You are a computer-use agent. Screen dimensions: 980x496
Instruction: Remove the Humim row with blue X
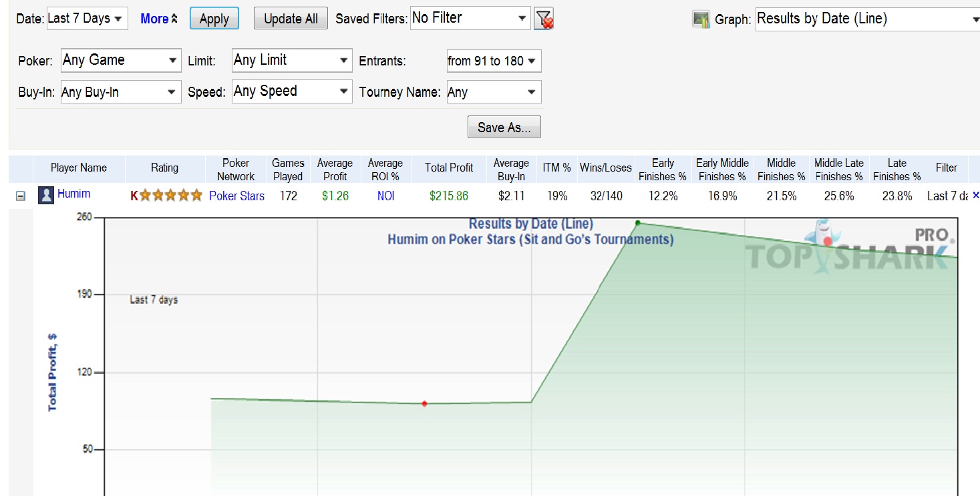coord(975,195)
